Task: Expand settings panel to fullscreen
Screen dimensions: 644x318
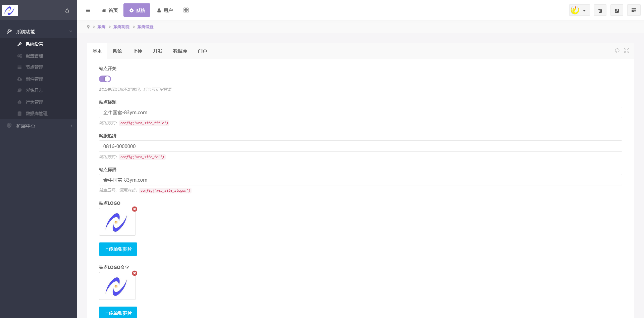Action: point(627,50)
